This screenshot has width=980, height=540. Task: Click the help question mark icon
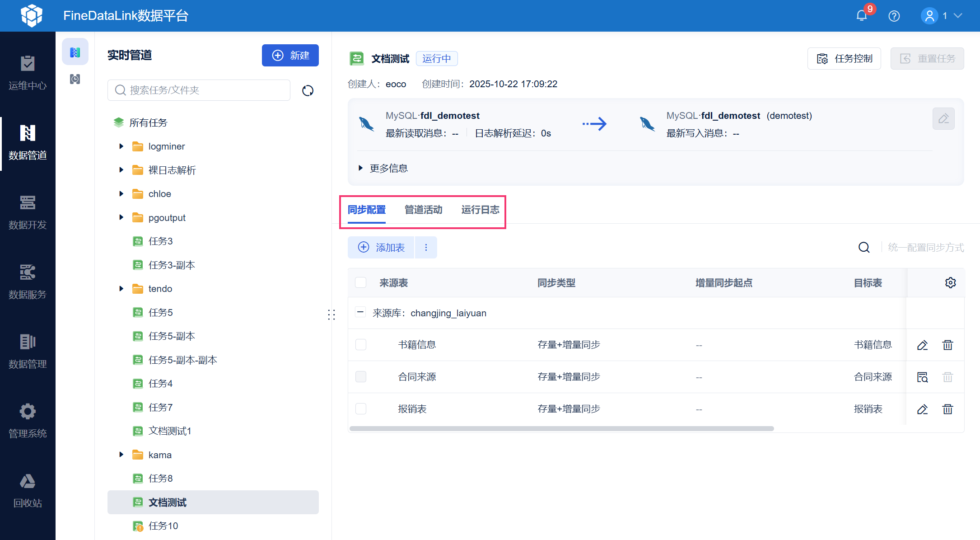(x=894, y=16)
